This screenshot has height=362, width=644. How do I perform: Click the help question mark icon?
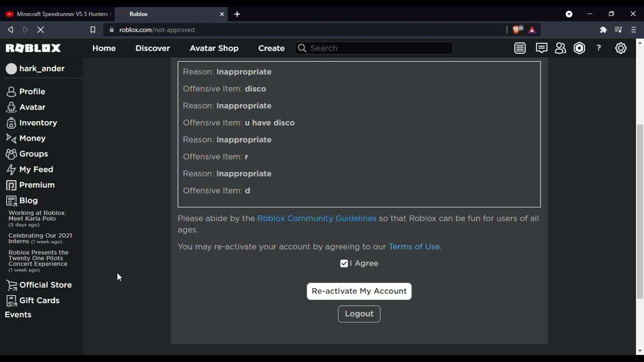599,48
